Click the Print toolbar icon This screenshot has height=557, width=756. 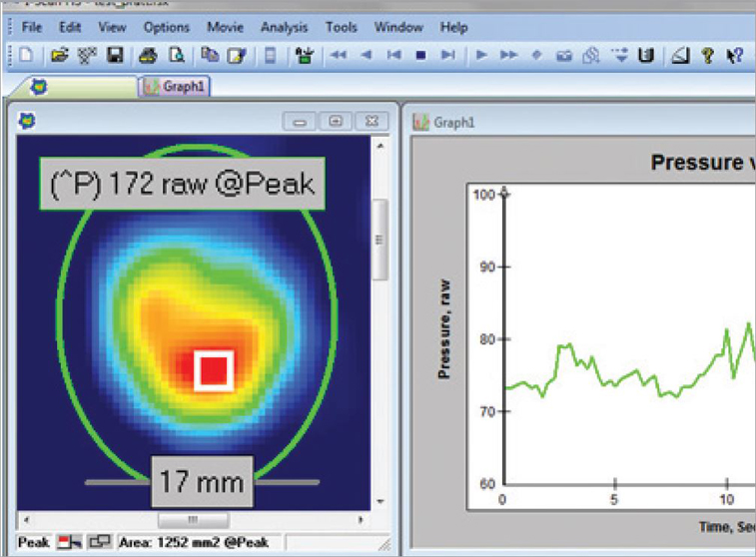[x=148, y=56]
